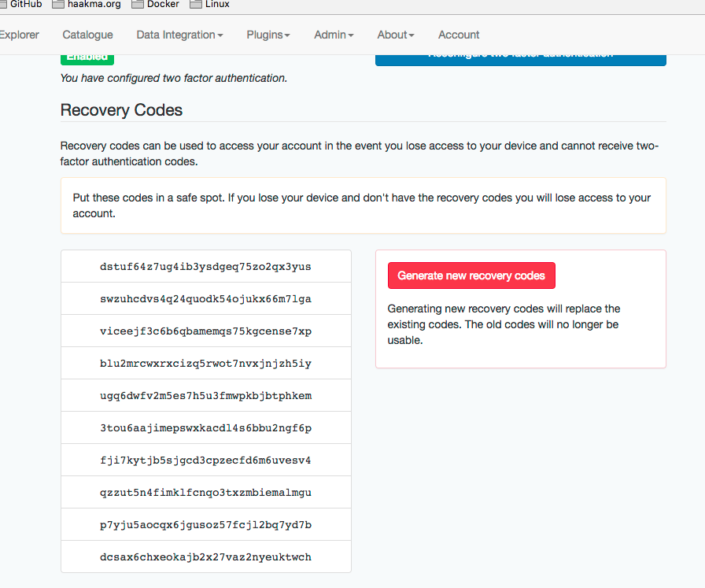The image size is (705, 588).
Task: Navigate to the Explorer menu item
Action: (18, 35)
